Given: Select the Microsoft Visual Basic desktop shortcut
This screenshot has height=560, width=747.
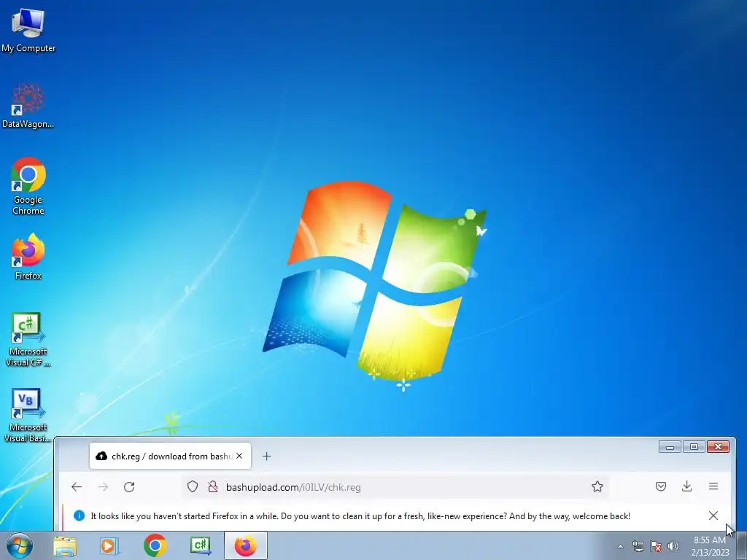Looking at the screenshot, I should pos(28,415).
